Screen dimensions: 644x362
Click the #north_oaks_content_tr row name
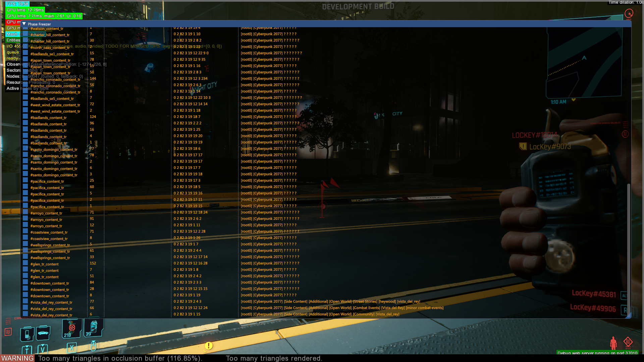[50, 48]
